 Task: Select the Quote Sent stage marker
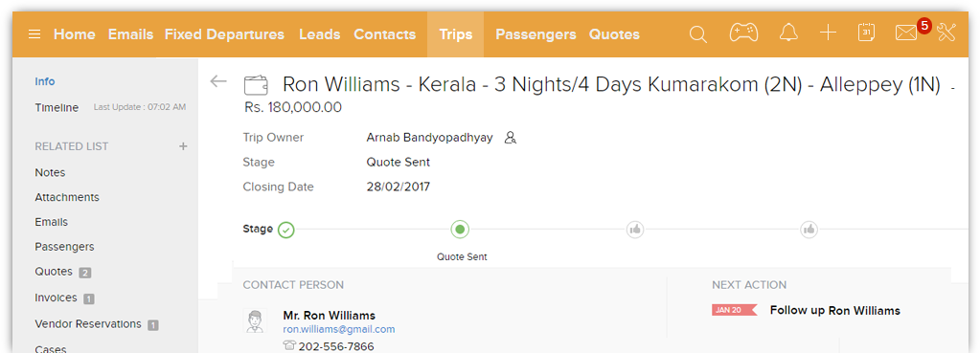click(x=460, y=230)
